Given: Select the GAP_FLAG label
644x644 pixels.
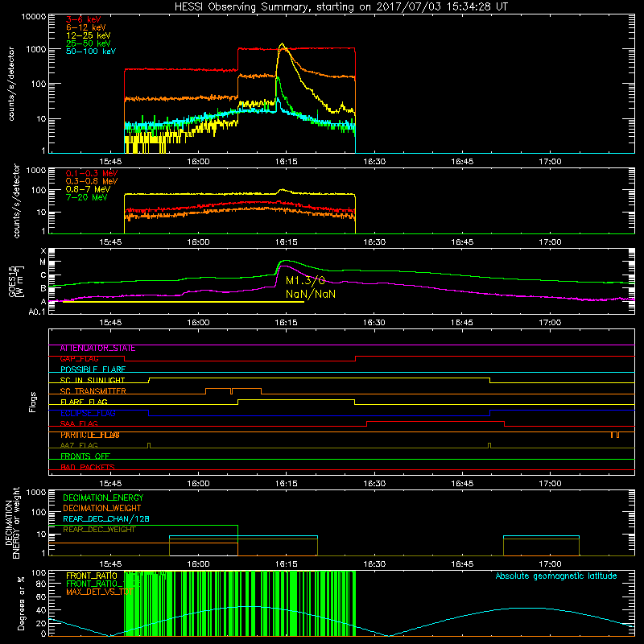Looking at the screenshot, I should pyautogui.click(x=79, y=359).
